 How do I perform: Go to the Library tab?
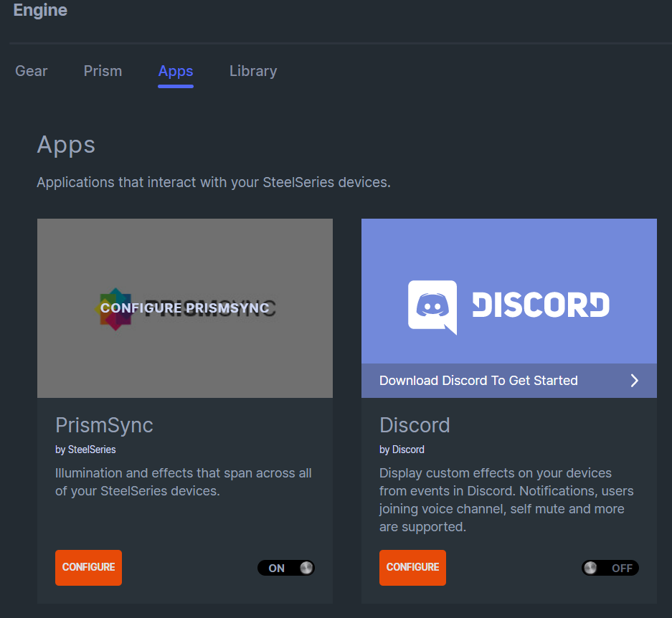point(253,71)
